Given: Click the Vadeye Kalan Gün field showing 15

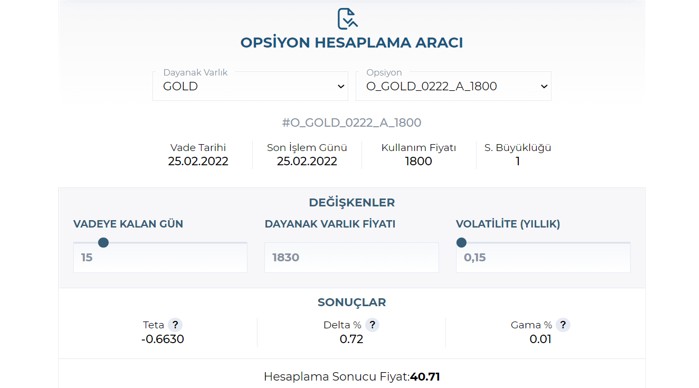Looking at the screenshot, I should pos(160,257).
